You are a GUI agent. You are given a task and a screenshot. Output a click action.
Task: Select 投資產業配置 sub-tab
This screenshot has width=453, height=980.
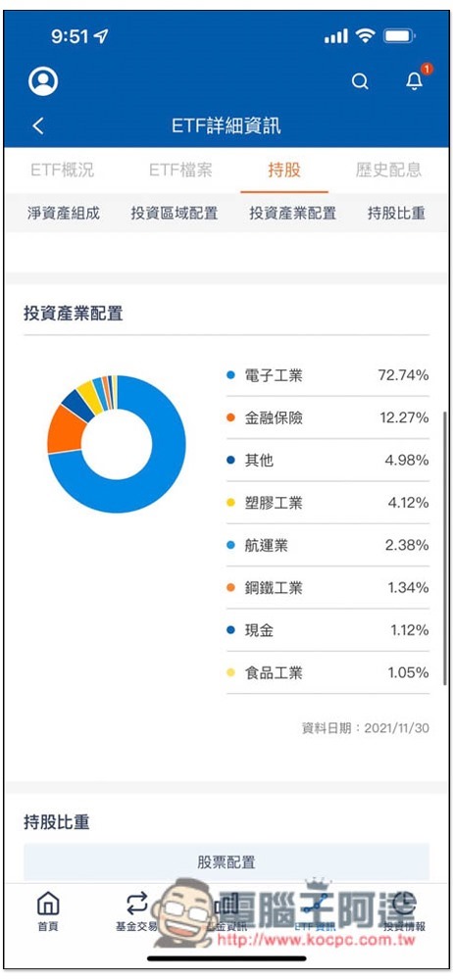293,213
